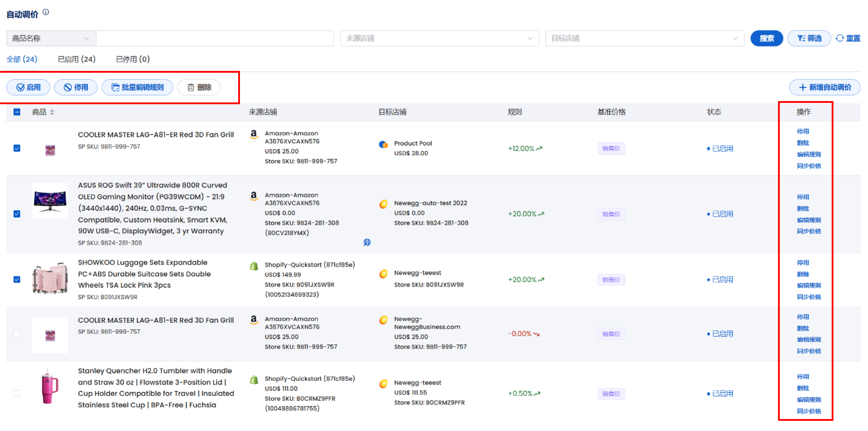This screenshot has width=868, height=431.
Task: Click Newegg logo in SHOWKOO Luggage row
Action: 383,274
